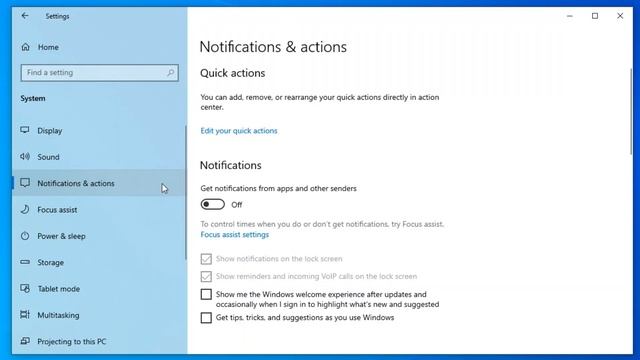Close the Settings window
Viewport: 640px width, 360px height.
[x=620, y=16]
